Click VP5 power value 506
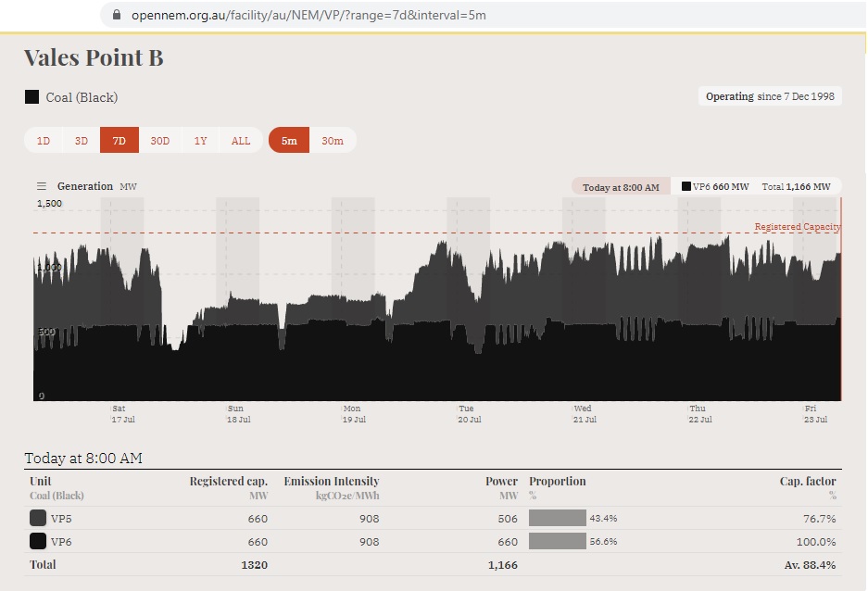 click(x=507, y=519)
